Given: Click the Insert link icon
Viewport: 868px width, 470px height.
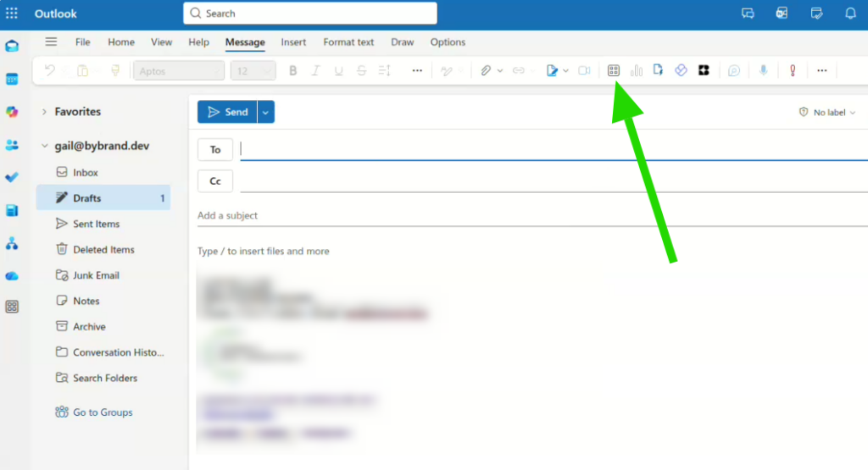Looking at the screenshot, I should pos(518,71).
